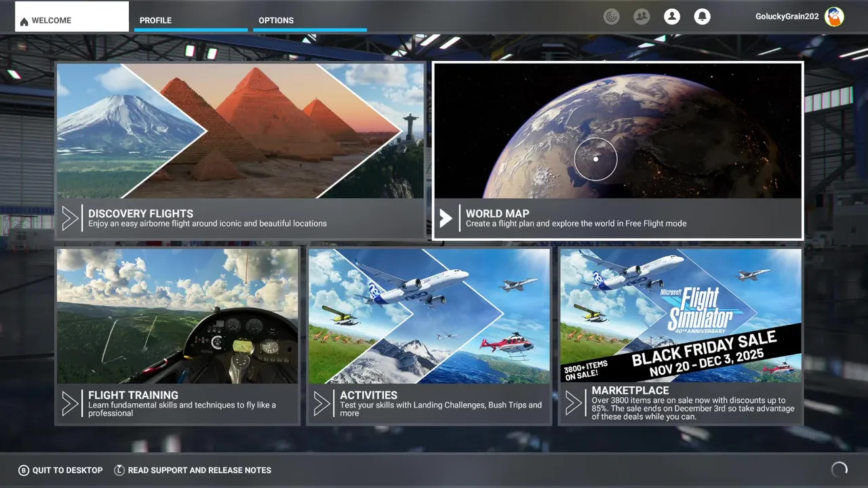Click the Discovery Flights chevron arrow
Image resolution: width=868 pixels, height=488 pixels.
[70, 218]
